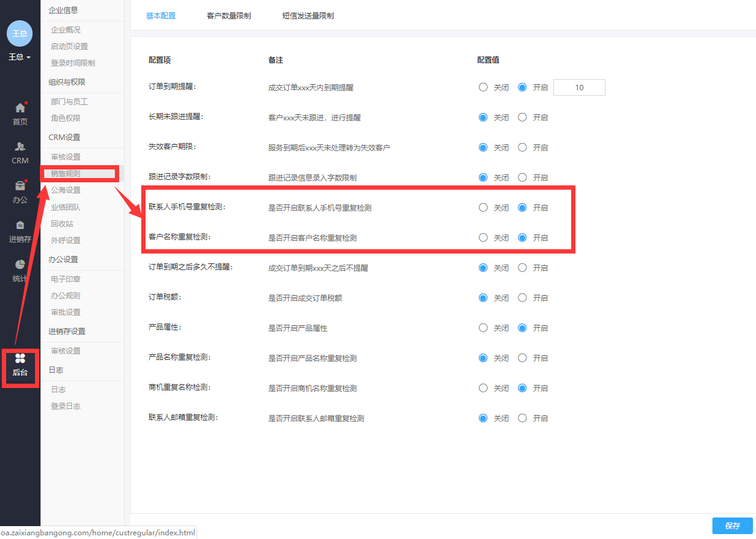The image size is (756, 539).
Task: Open 审核设置 under 进销存设置
Action: coord(66,351)
